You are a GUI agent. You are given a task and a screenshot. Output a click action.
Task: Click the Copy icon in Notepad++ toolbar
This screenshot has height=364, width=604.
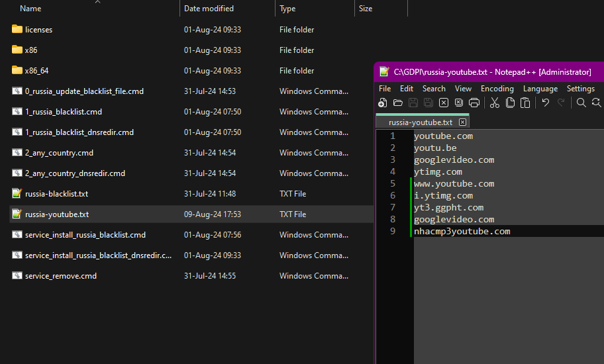point(510,103)
